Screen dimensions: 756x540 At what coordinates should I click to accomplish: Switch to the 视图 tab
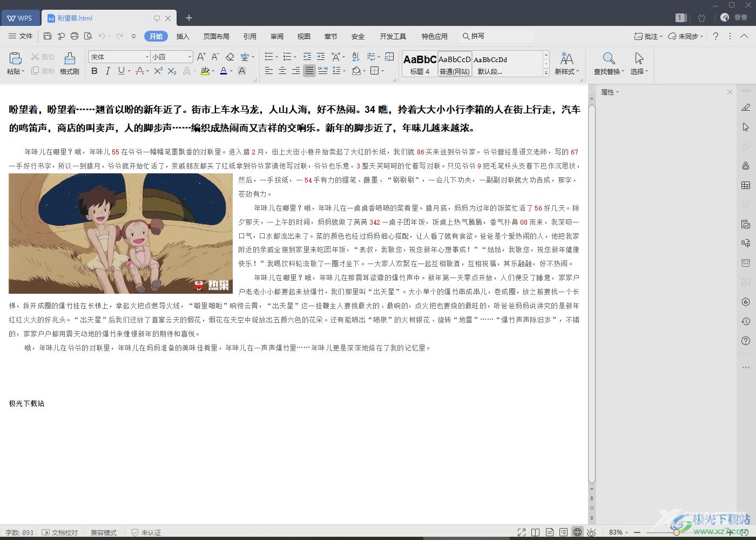point(304,36)
